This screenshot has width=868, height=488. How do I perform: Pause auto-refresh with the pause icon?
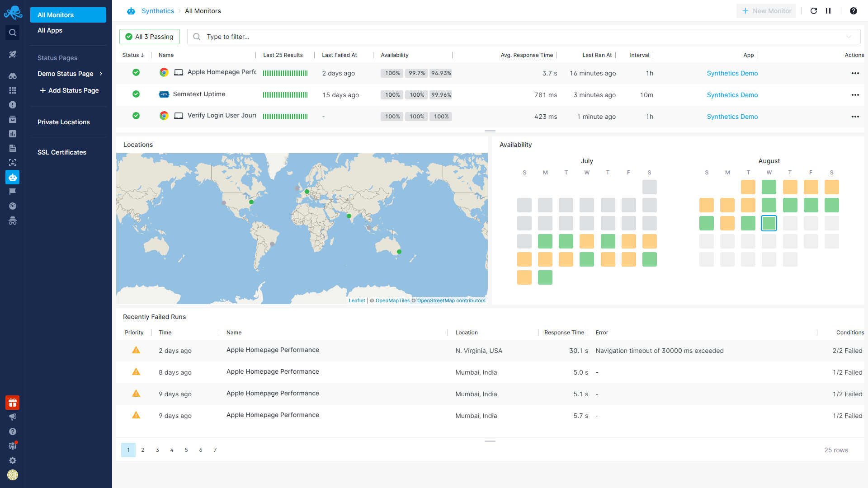click(x=828, y=10)
